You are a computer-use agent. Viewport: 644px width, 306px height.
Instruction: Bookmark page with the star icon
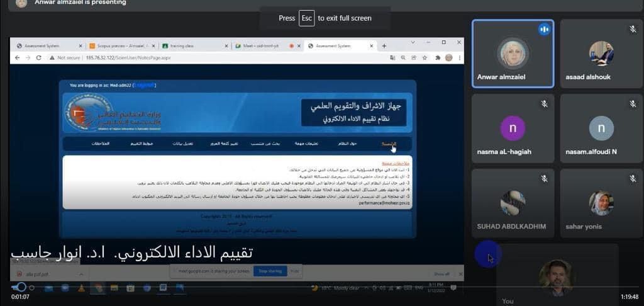pyautogui.click(x=425, y=58)
